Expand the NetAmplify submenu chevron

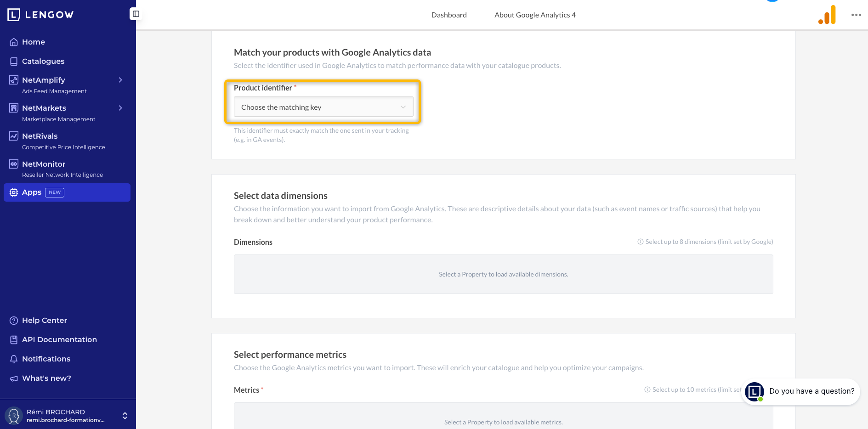coord(120,80)
